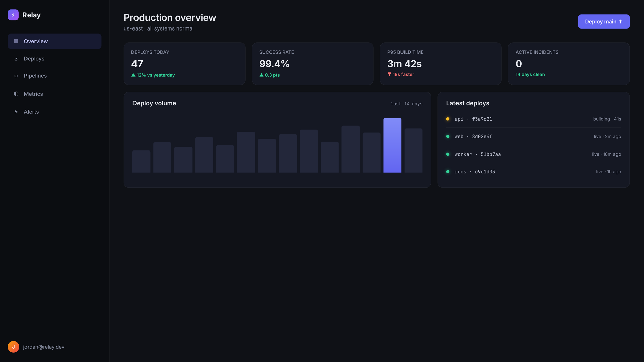Click 'us-east · all systems normal' subtitle
Image resolution: width=644 pixels, height=362 pixels.
[x=159, y=28]
